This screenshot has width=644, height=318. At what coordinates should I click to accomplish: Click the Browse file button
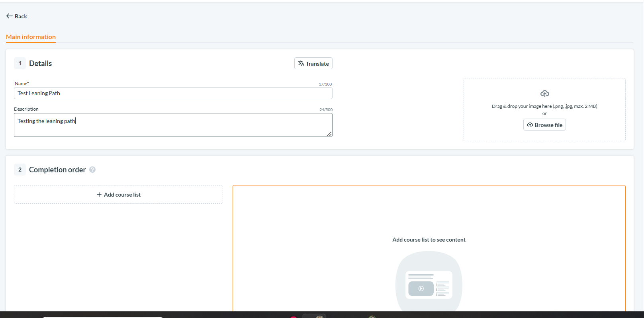[x=544, y=125]
